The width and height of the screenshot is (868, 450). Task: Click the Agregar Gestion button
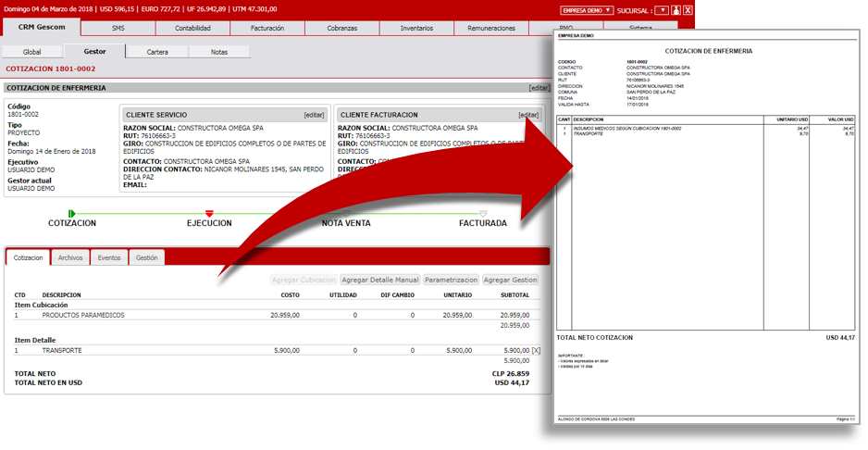510,280
